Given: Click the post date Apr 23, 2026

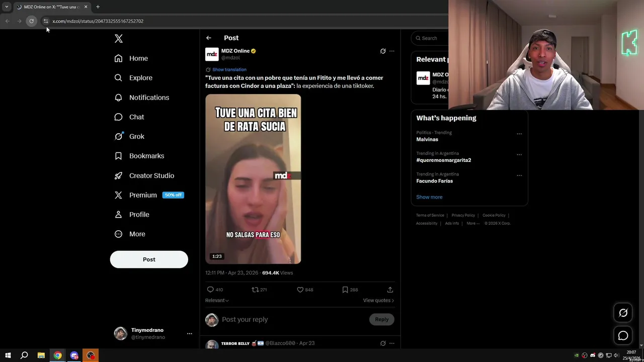Looking at the screenshot, I should [x=231, y=273].
